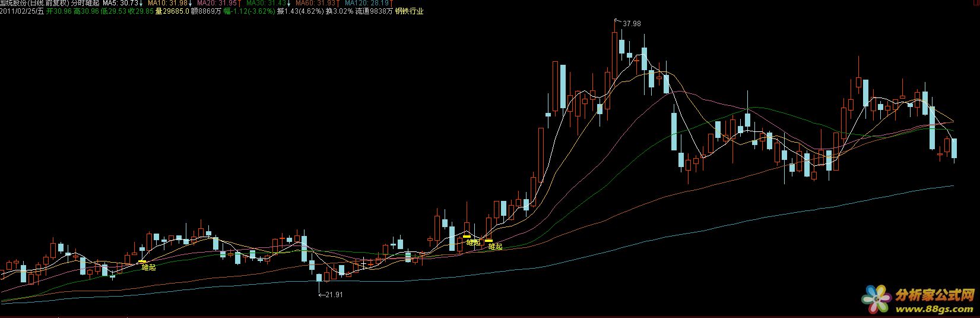Viewport: 980px width, 318px height.
Task: Click the change value 幅-1.12(-3.62%)
Action: [x=249, y=11]
